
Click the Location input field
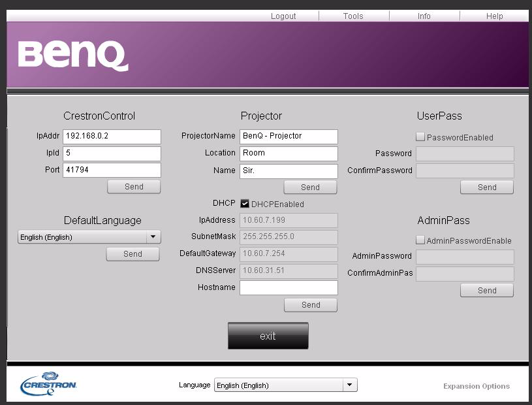click(x=289, y=154)
